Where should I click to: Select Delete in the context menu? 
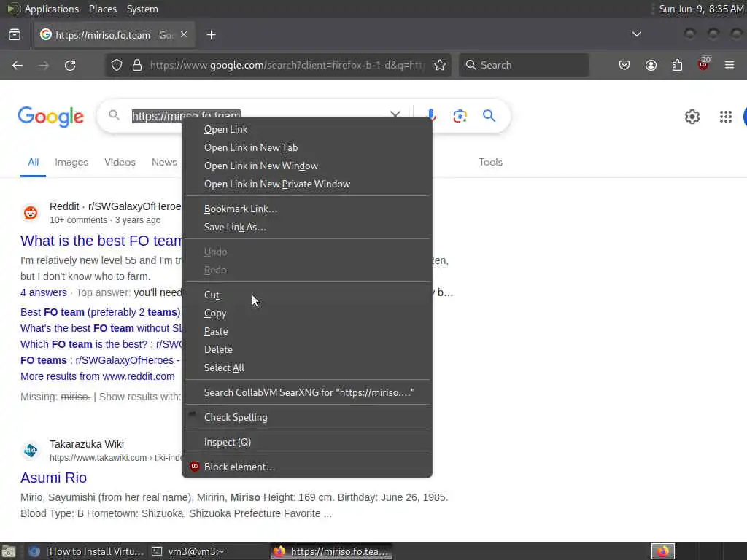tap(307, 349)
